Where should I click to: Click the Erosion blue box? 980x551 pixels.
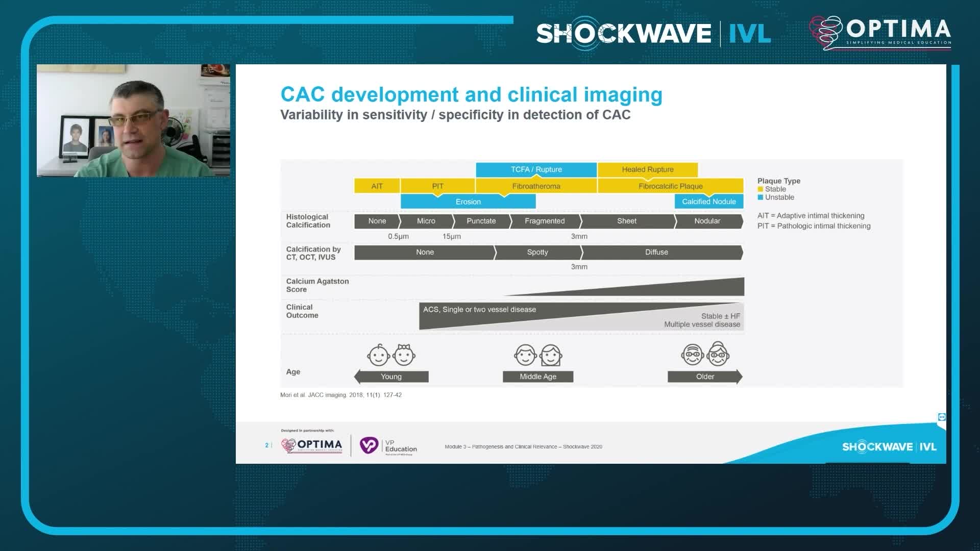pyautogui.click(x=468, y=202)
